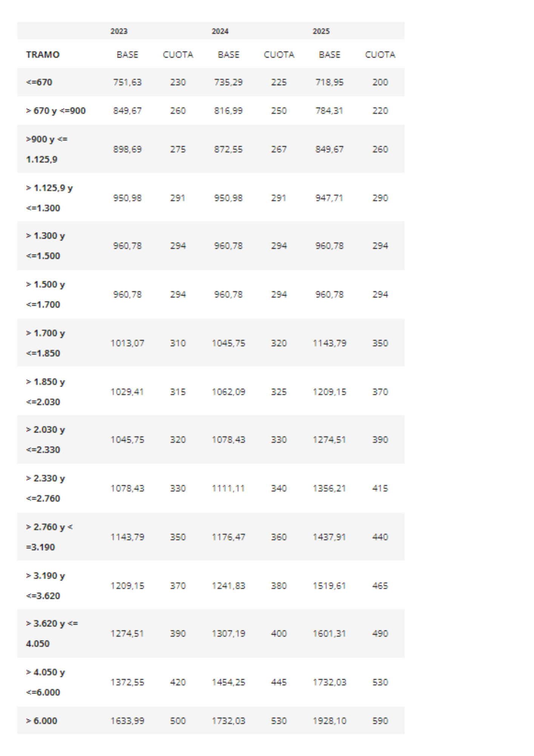This screenshot has height=756, width=534.
Task: Click the 590 cuota value
Action: click(x=380, y=721)
